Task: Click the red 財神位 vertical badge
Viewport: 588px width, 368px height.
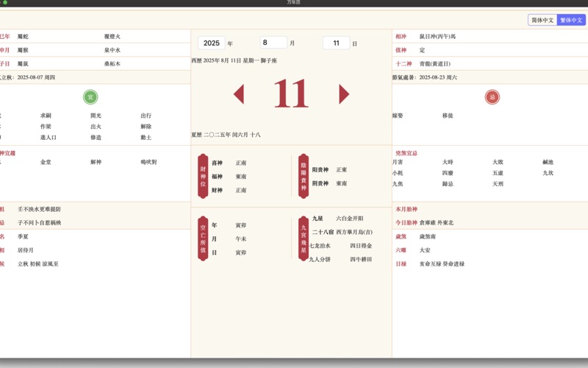Action: point(203,176)
